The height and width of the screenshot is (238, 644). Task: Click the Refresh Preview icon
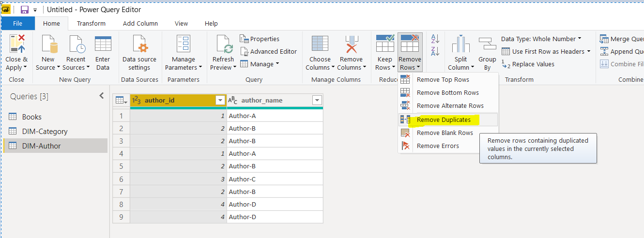223,44
